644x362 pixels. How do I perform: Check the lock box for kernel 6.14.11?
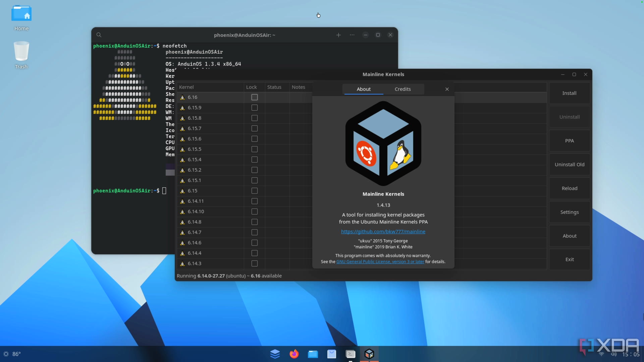click(254, 201)
